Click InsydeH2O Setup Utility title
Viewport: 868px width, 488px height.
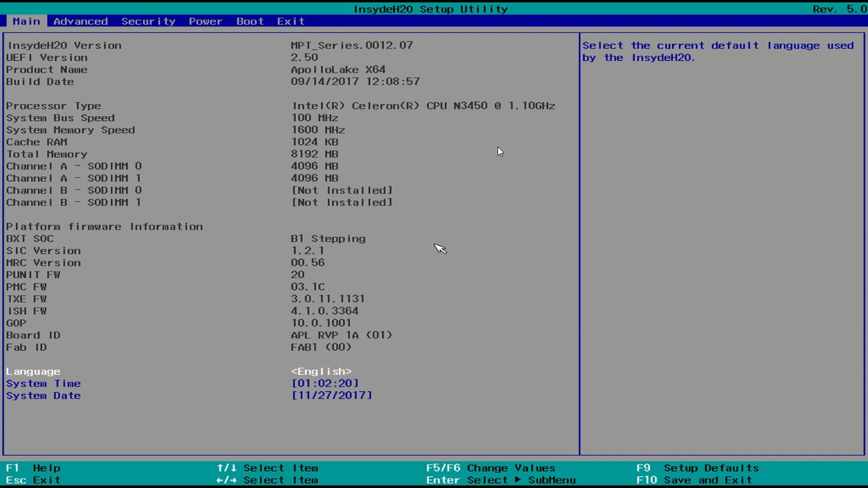430,9
